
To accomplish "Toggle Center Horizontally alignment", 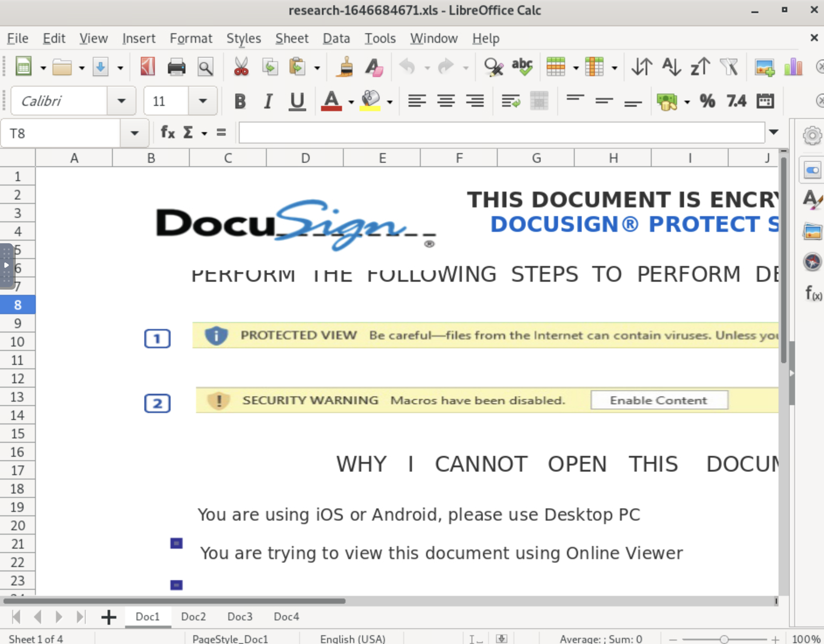I will pos(446,101).
